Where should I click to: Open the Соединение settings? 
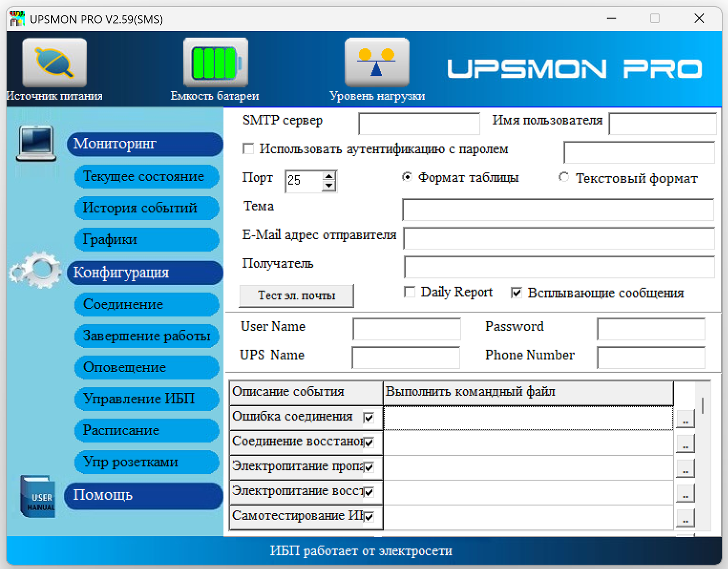[x=147, y=304]
